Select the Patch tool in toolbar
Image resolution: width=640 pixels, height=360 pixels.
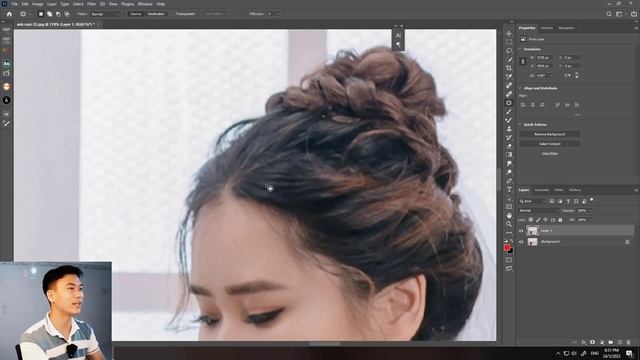pyautogui.click(x=509, y=103)
